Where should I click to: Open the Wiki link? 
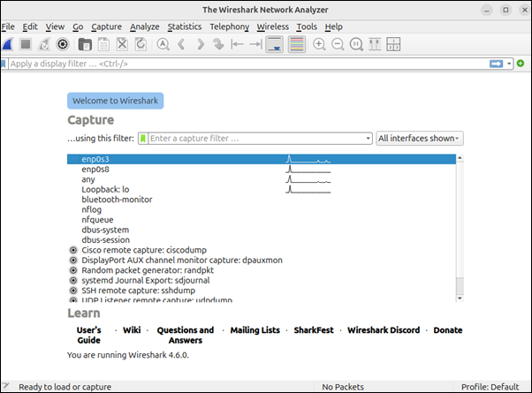[132, 330]
